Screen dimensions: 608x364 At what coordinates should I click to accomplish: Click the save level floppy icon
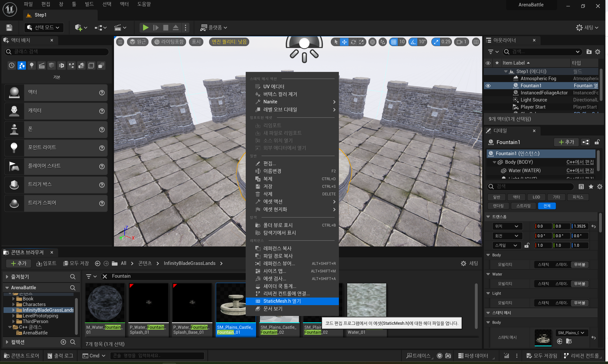pos(9,27)
